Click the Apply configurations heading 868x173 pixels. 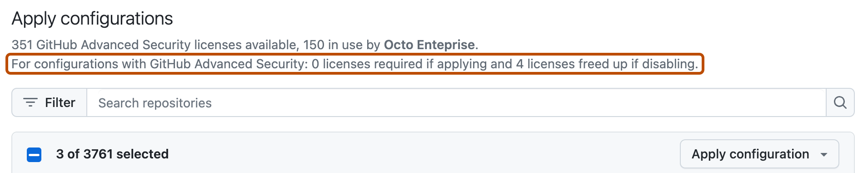(92, 19)
